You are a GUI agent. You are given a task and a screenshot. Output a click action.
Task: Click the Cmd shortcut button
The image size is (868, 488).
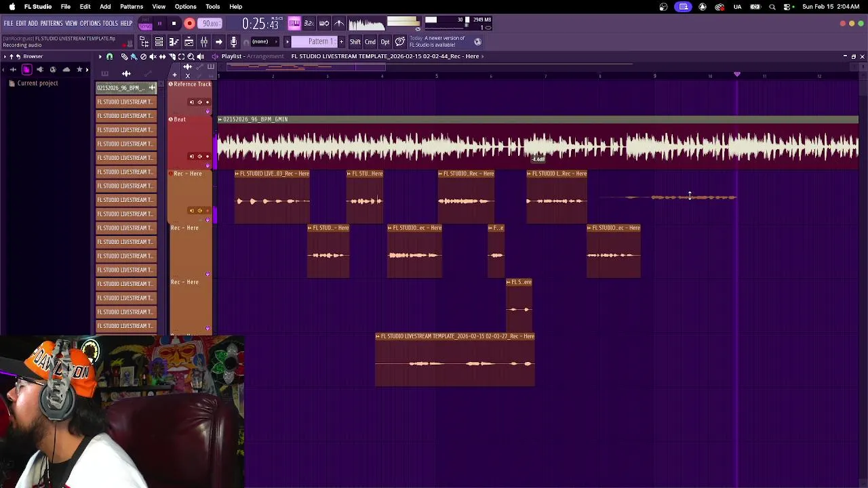coord(370,42)
